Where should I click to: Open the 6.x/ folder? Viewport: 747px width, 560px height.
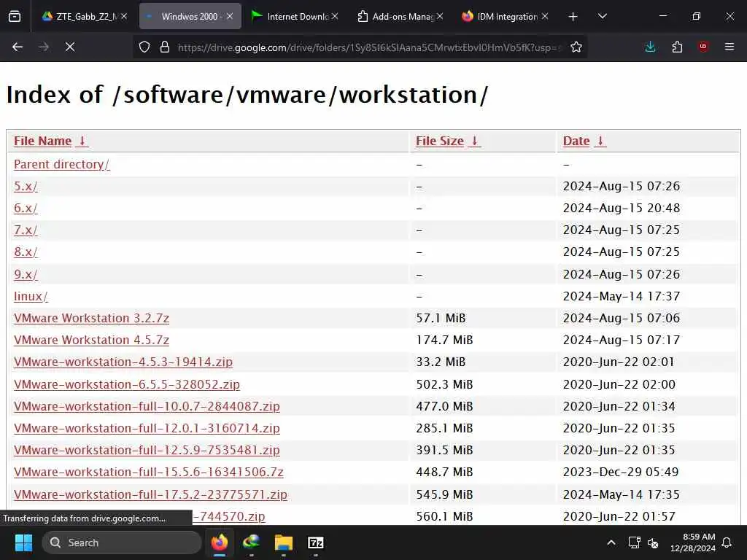tap(26, 208)
